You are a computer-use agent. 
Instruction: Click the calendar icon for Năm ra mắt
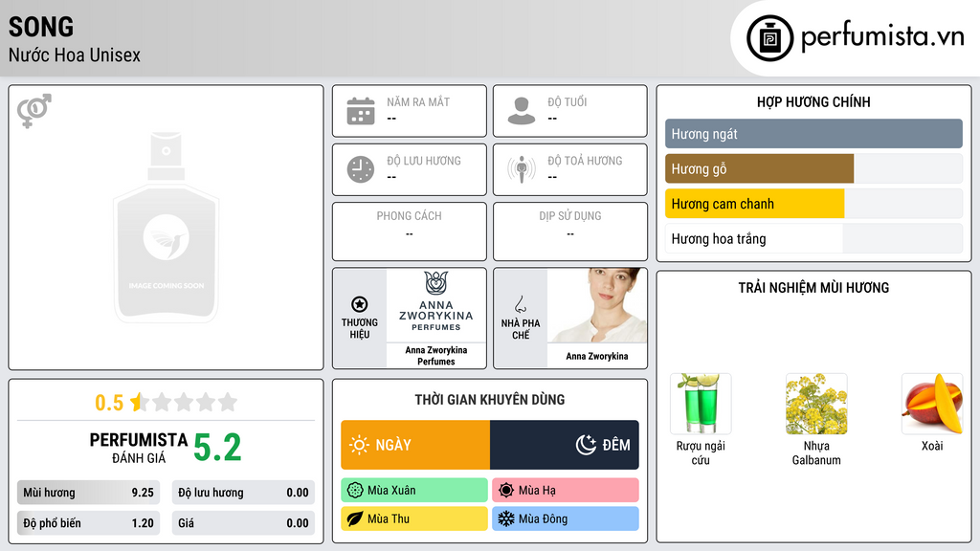(361, 111)
